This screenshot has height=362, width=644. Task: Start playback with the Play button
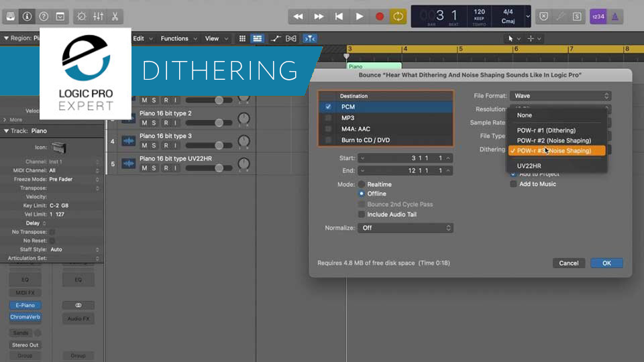pyautogui.click(x=360, y=16)
